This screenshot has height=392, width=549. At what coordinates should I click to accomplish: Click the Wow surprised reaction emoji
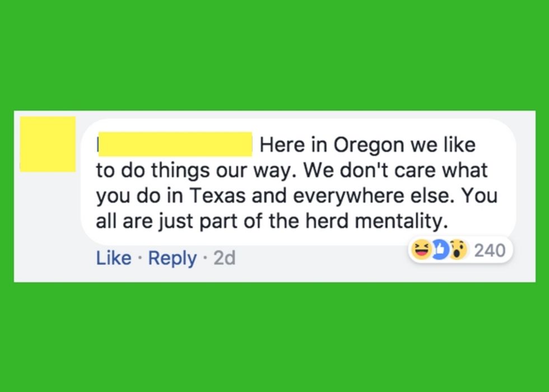coord(457,250)
